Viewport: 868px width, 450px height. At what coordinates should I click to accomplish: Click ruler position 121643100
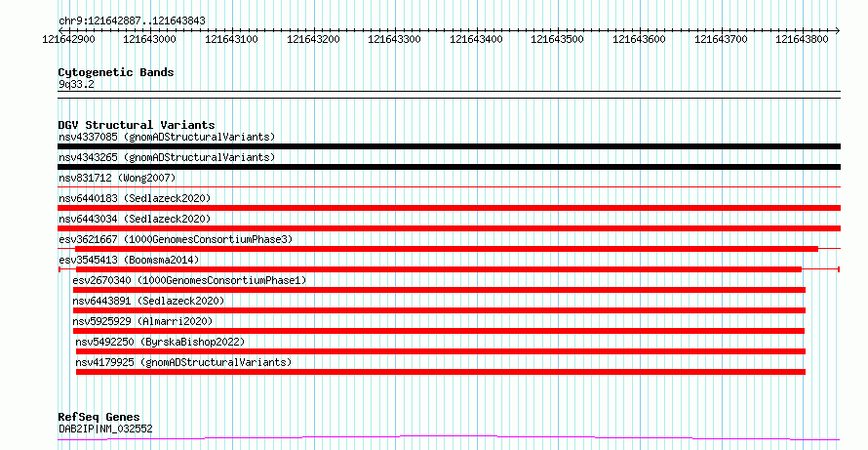click(x=231, y=39)
